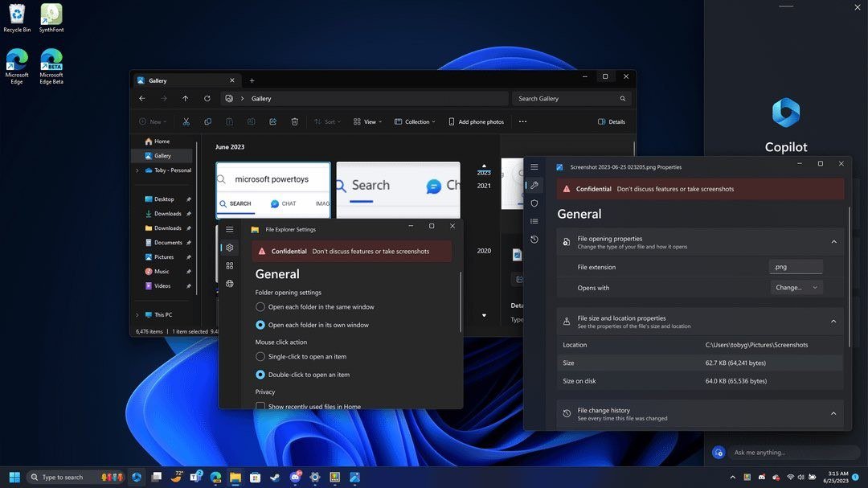Select Single-click to open an item

tap(301, 357)
